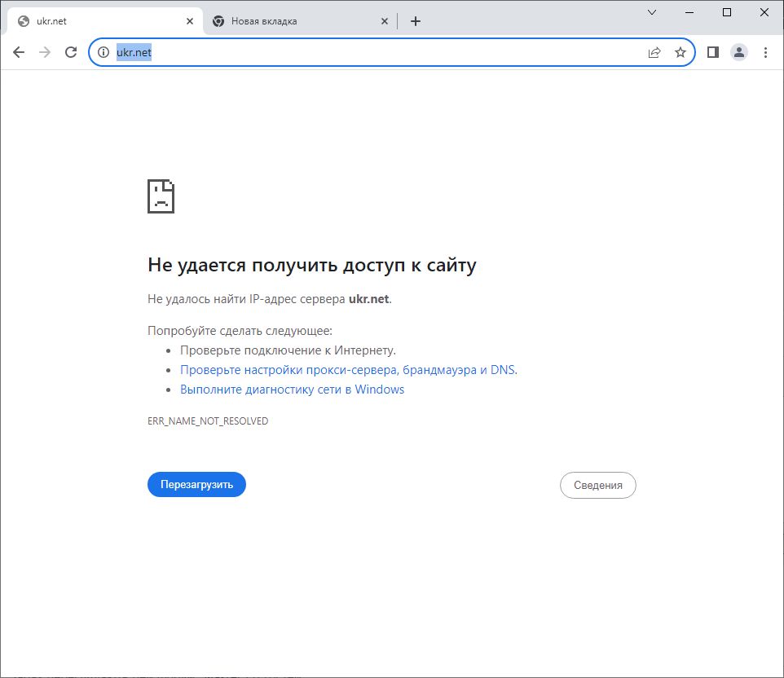Click the share page icon
The image size is (784, 678).
(x=654, y=52)
